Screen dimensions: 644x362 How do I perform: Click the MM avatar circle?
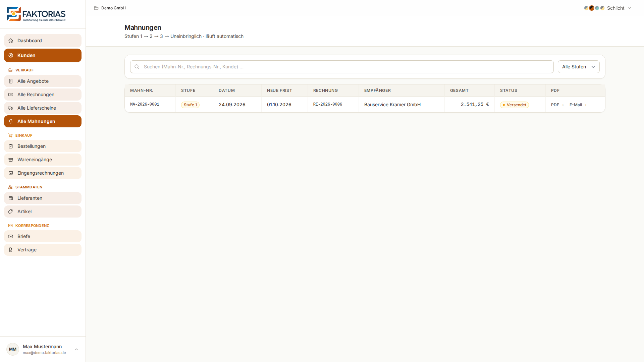(x=13, y=349)
